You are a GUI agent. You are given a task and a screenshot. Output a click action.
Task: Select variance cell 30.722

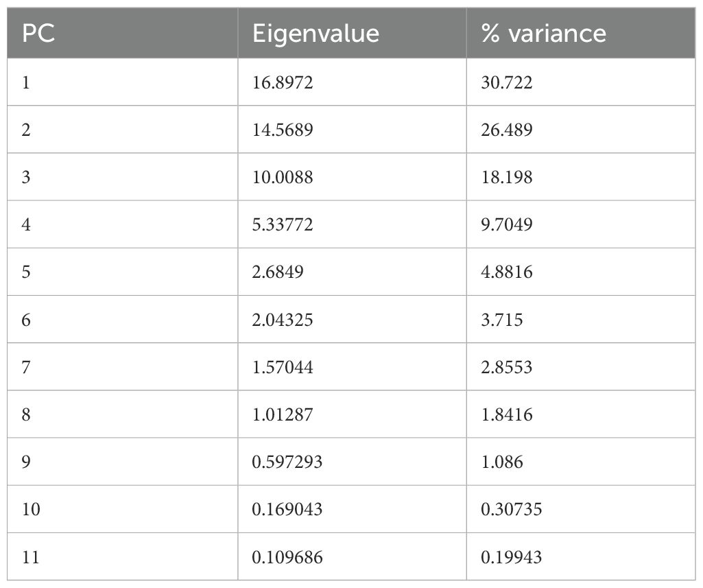(506, 82)
